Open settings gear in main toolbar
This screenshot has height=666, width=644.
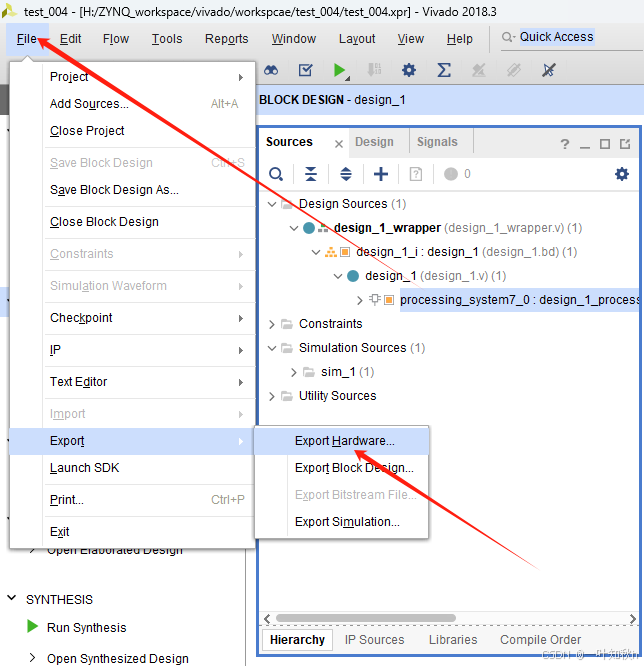pos(409,70)
